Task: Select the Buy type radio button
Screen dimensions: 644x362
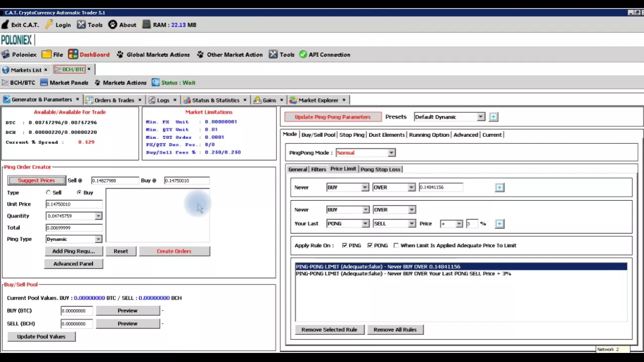Action: (79, 193)
